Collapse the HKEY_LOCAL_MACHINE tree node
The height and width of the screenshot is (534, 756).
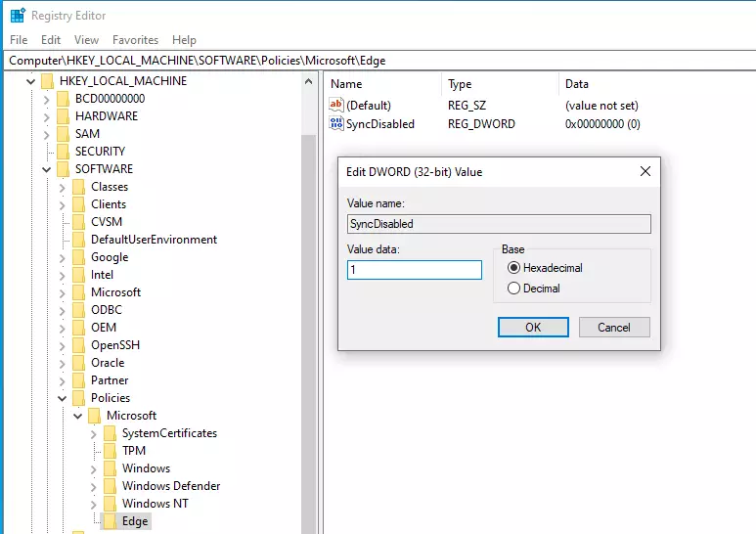click(x=31, y=81)
